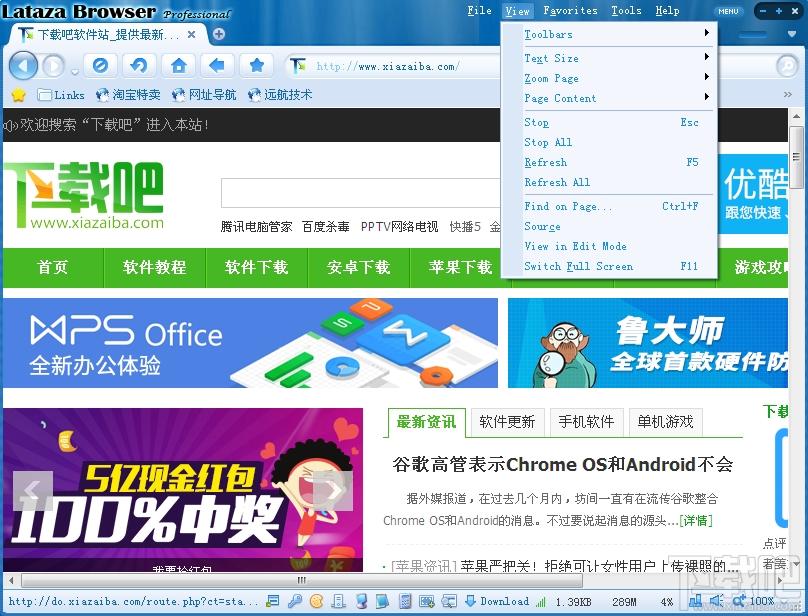Viewport: 808px width, 616px height.
Task: Expand the bookmarks bar overflow chevron
Action: tap(787, 95)
